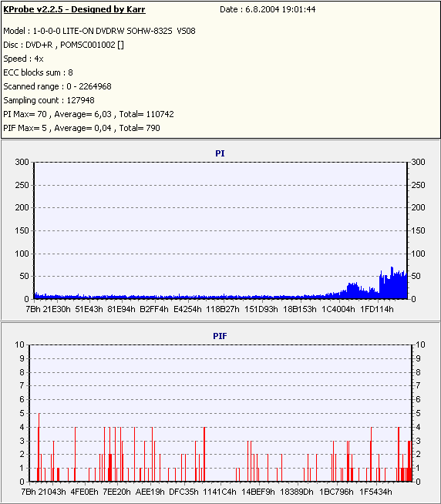Click the PI Max= 70 statistics line
441x504 pixels.
point(89,114)
